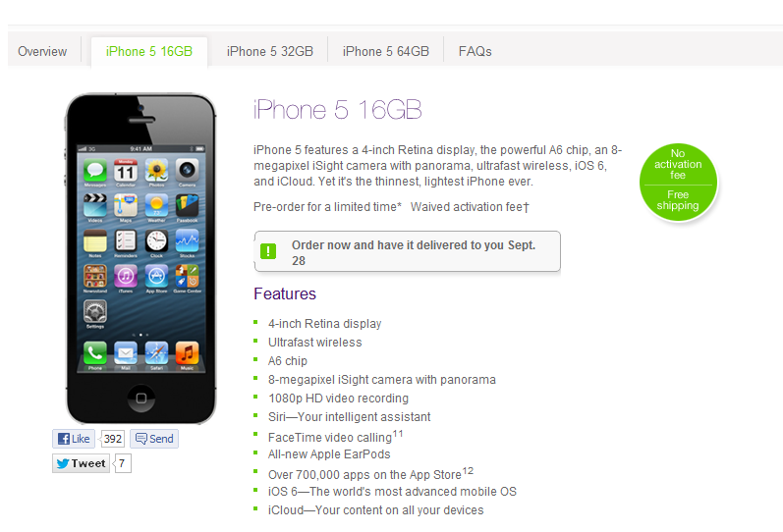
Task: Click the Music icon in phone dock
Action: point(187,353)
